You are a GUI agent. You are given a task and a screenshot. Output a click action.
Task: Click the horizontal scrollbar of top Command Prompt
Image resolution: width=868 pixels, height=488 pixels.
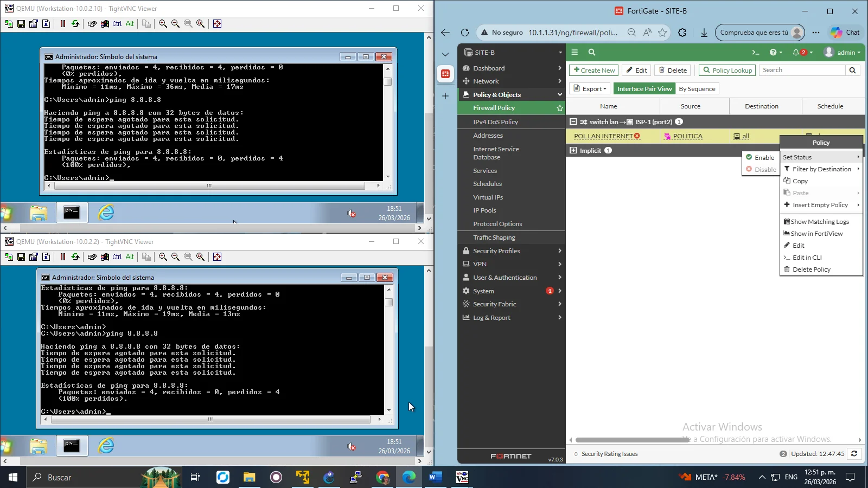[x=209, y=185]
